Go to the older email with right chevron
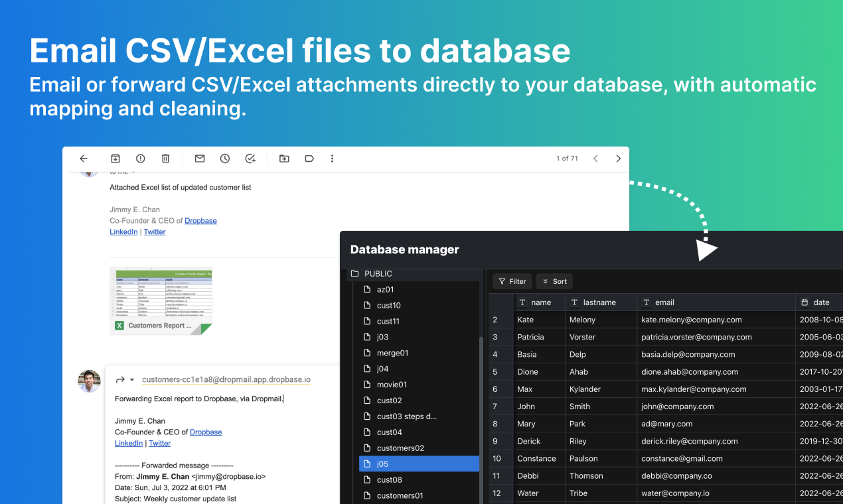843x504 pixels. pos(619,158)
